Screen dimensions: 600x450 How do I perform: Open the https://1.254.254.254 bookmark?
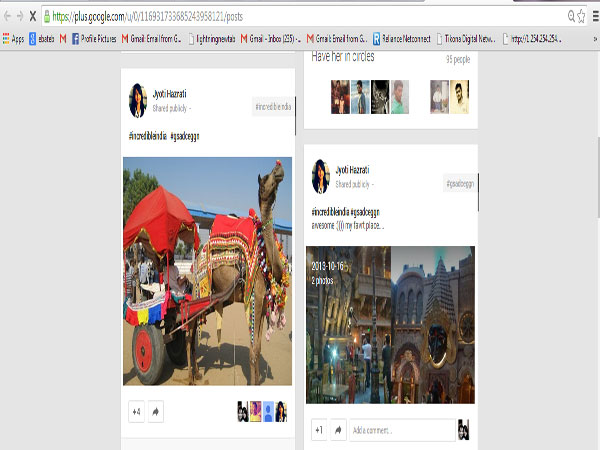[532, 39]
